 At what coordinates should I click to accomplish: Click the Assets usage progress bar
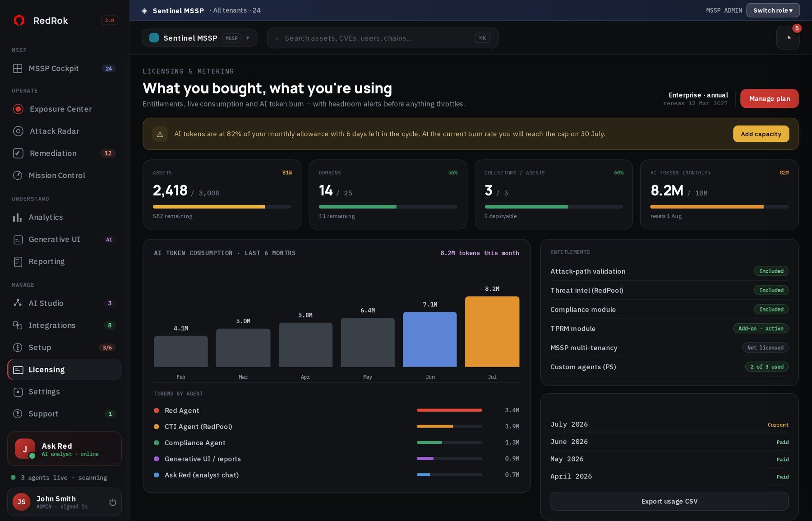(222, 207)
